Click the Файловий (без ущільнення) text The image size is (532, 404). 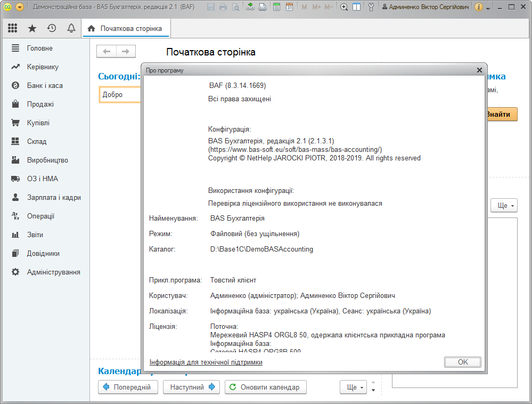point(255,234)
